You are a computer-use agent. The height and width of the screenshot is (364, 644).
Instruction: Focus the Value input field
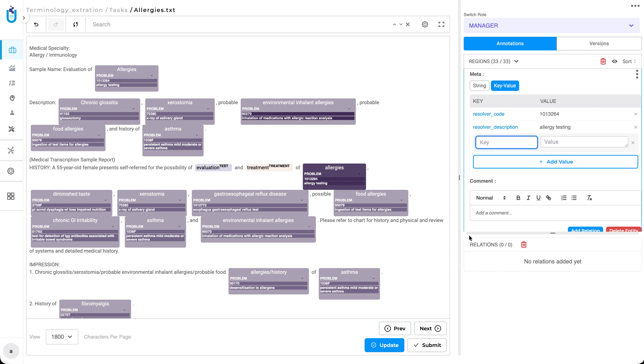[x=584, y=142]
